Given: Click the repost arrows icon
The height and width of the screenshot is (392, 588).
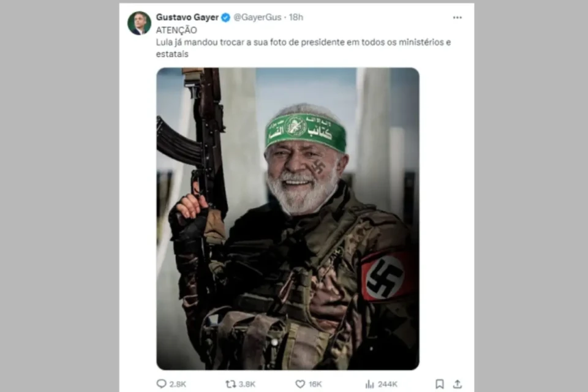Looking at the screenshot, I should [231, 384].
